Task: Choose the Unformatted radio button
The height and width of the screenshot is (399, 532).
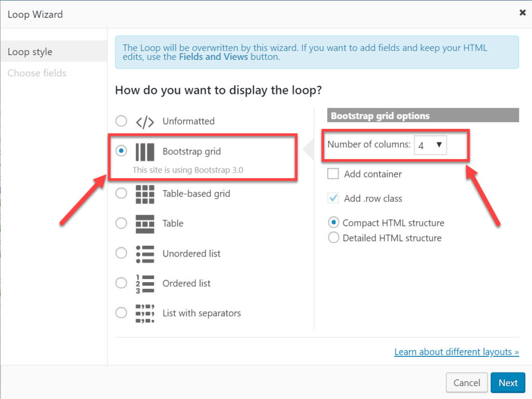Action: click(121, 121)
